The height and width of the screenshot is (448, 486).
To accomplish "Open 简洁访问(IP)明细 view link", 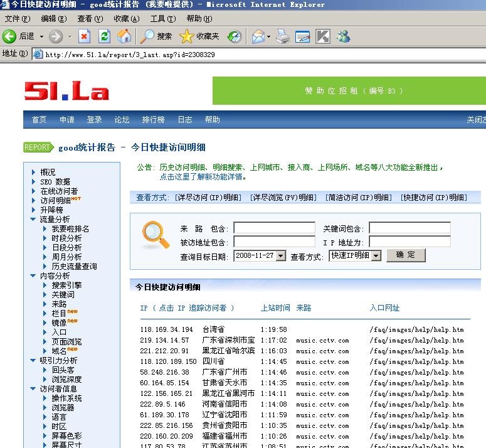I will click(x=359, y=198).
